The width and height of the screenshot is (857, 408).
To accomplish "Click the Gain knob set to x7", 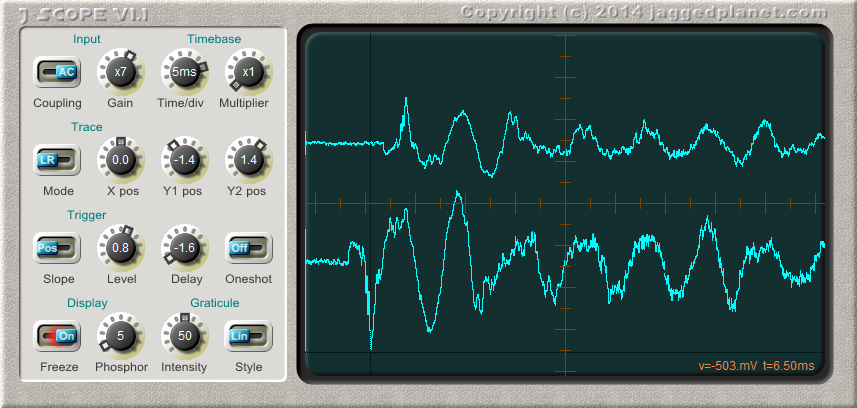I will (120, 72).
